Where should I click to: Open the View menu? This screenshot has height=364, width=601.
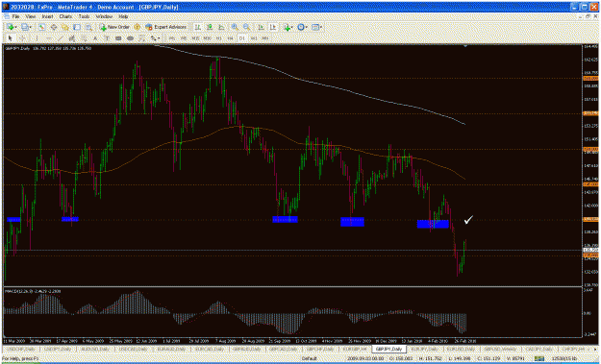[31, 17]
